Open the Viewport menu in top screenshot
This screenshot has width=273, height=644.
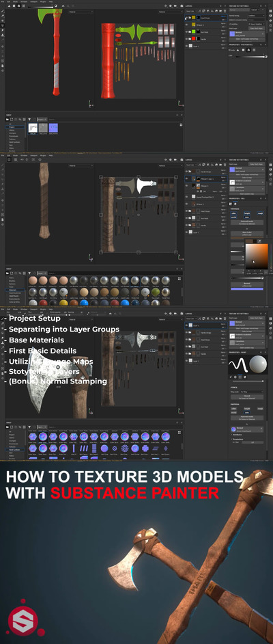pyautogui.click(x=33, y=1)
